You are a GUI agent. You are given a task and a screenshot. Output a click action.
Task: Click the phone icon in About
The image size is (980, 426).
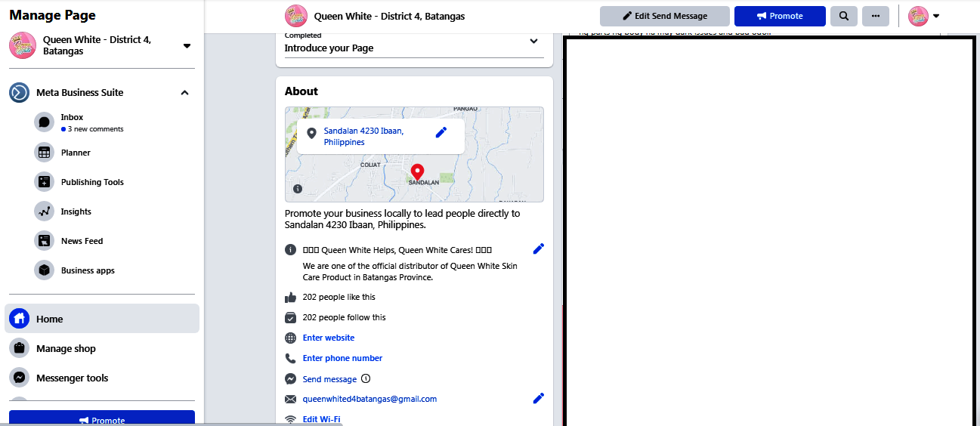pos(290,359)
